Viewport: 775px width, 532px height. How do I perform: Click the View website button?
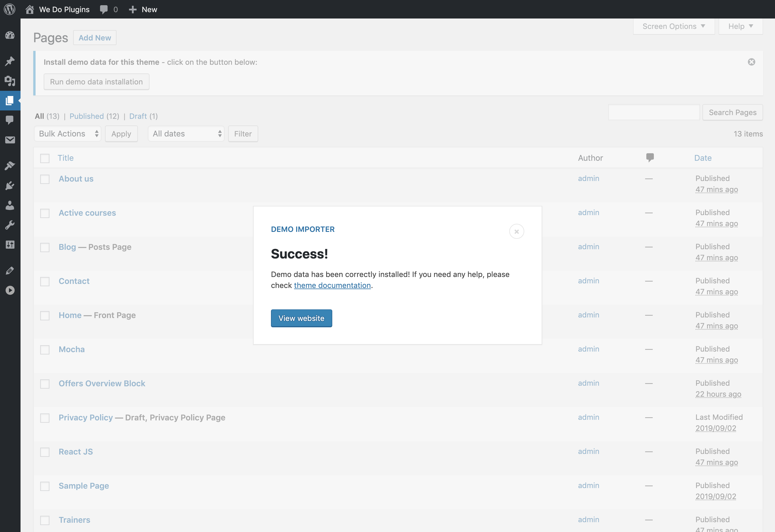(301, 318)
